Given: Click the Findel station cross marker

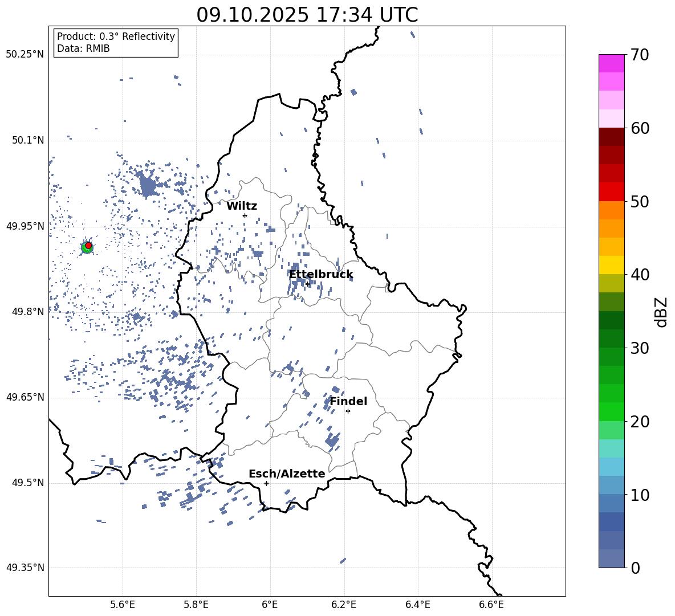Looking at the screenshot, I should [348, 411].
